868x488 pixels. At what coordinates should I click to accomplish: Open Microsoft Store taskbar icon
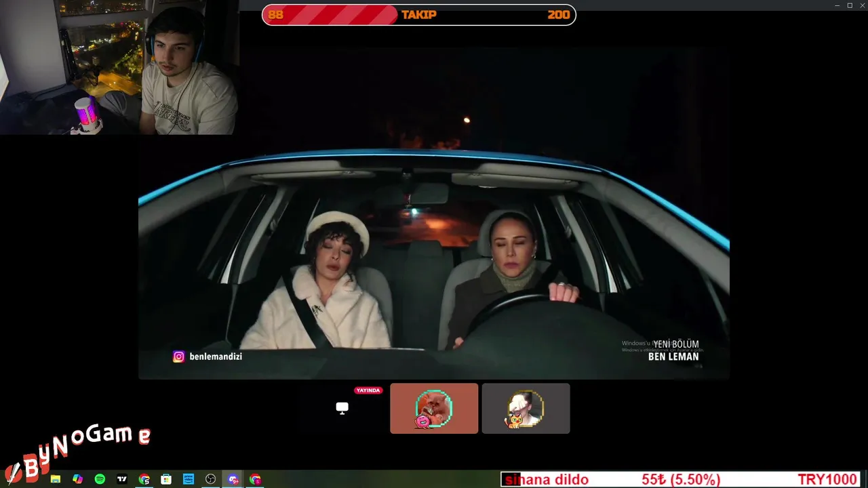(x=166, y=479)
